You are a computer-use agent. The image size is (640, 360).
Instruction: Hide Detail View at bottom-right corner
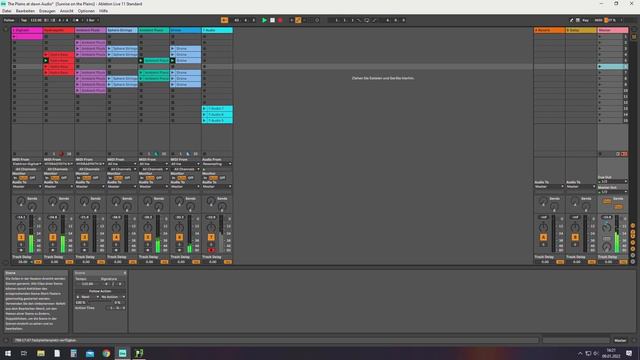pyautogui.click(x=634, y=340)
